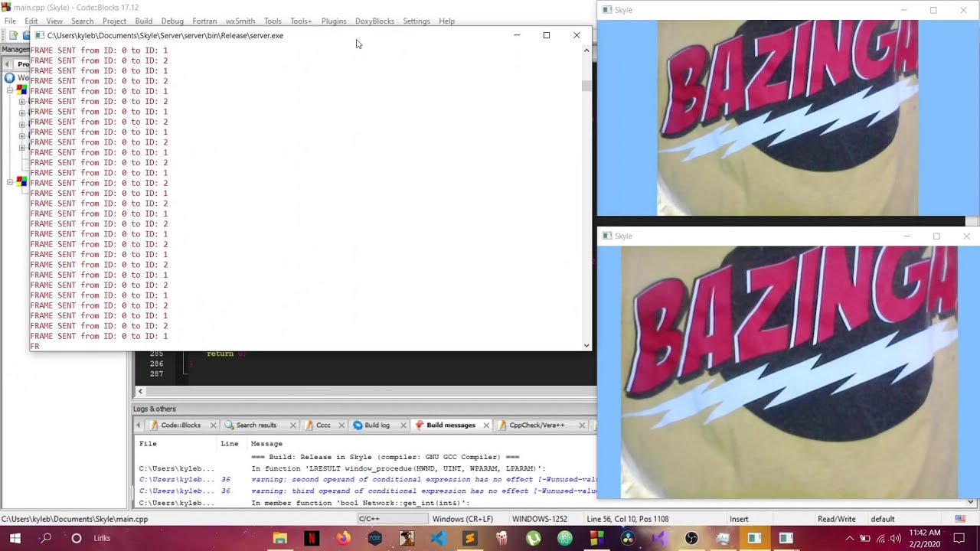Image resolution: width=980 pixels, height=551 pixels.
Task: Open OBS Studio from the taskbar
Action: click(x=691, y=539)
